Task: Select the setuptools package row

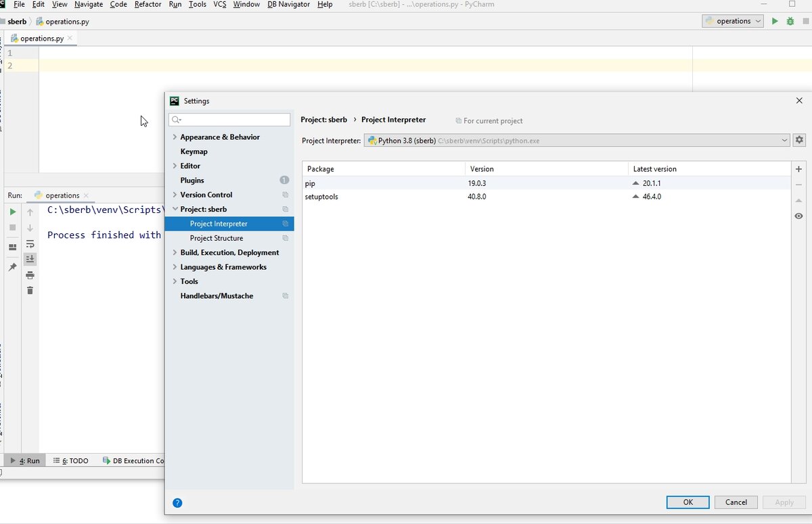Action: (x=546, y=197)
